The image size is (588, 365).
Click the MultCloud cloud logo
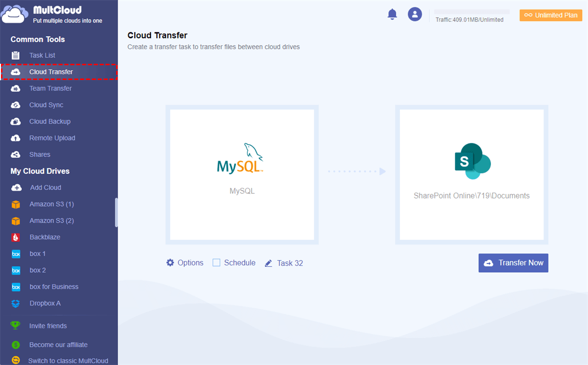click(15, 14)
